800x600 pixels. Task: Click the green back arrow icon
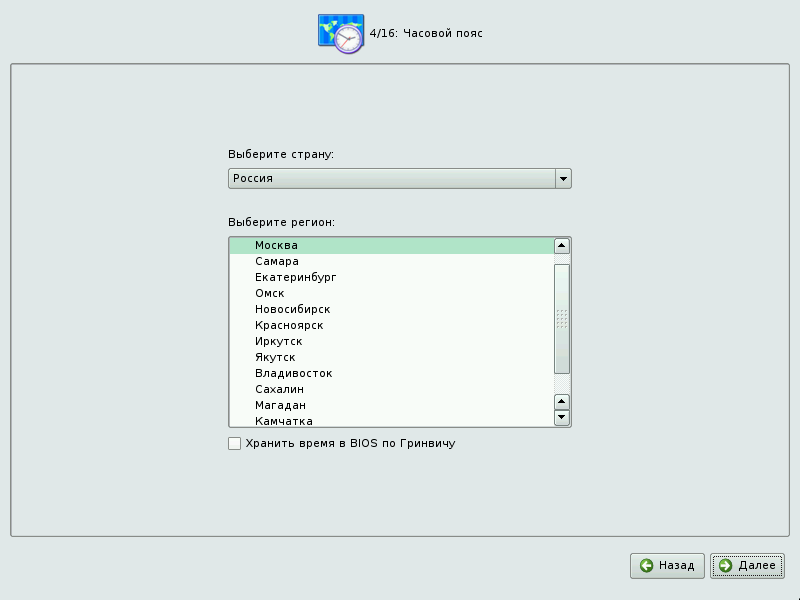tap(647, 566)
